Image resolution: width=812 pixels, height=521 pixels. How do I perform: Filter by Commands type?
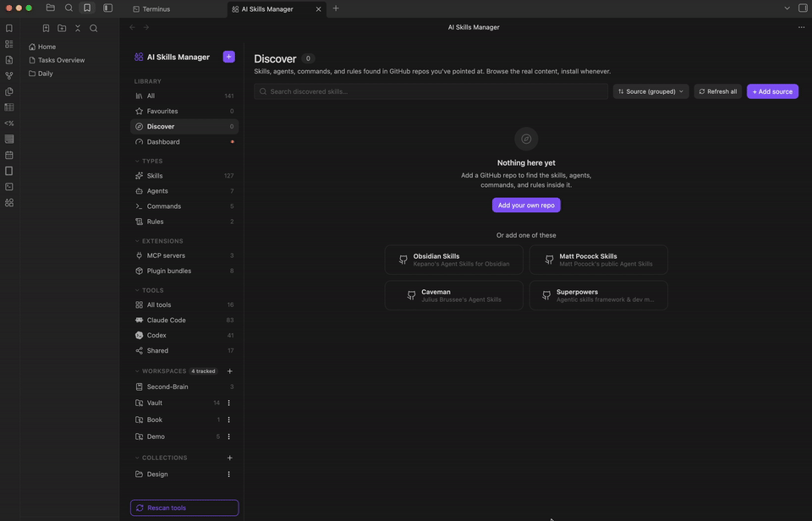pyautogui.click(x=184, y=206)
